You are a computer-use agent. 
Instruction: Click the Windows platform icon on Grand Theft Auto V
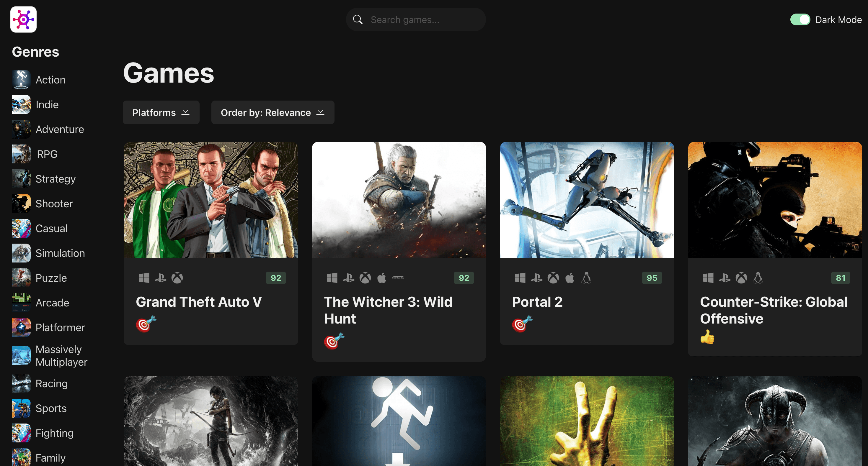point(144,278)
